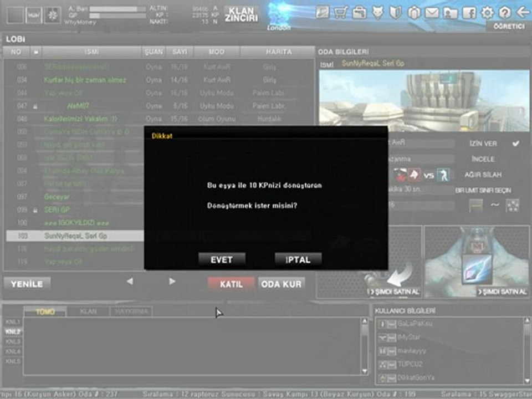Toggle the IZIN VER checkmark

point(516,144)
